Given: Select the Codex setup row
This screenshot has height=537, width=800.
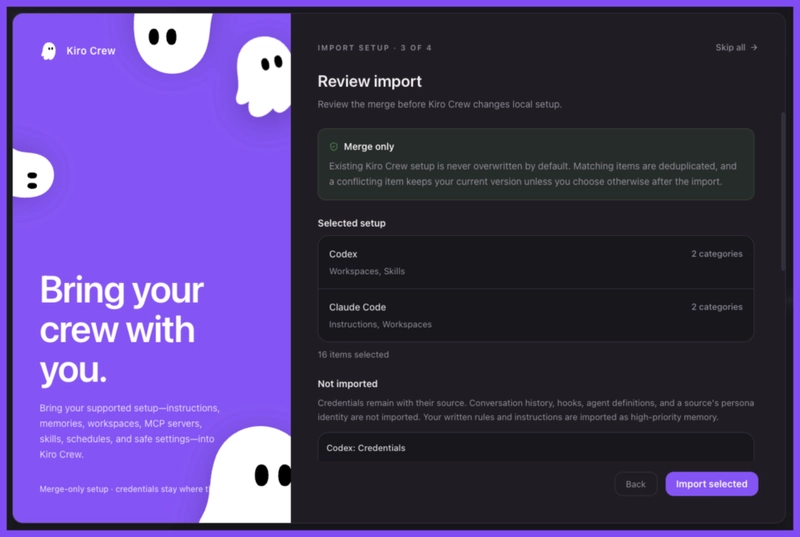Looking at the screenshot, I should pos(536,262).
